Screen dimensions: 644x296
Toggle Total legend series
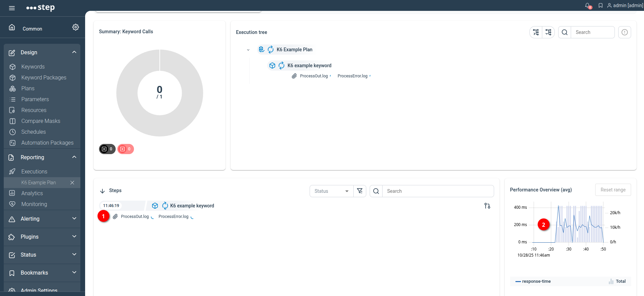click(x=617, y=281)
